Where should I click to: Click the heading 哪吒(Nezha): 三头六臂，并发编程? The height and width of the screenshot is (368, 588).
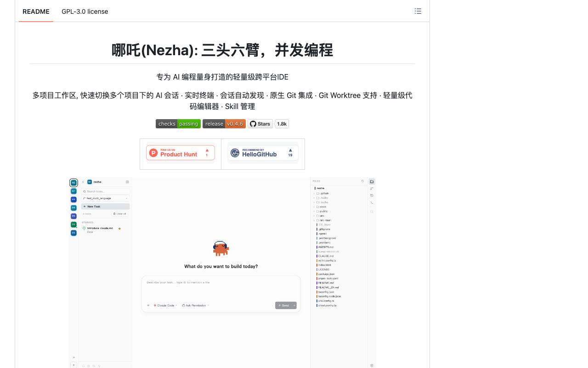pyautogui.click(x=222, y=50)
